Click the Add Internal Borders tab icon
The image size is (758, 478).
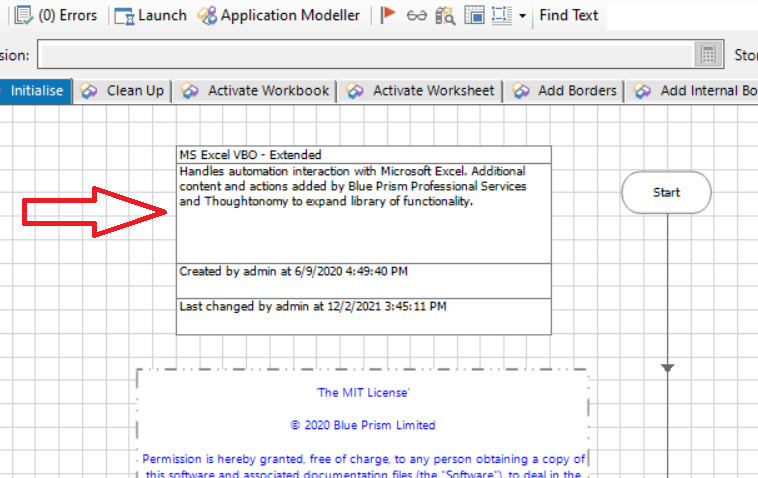tap(642, 91)
